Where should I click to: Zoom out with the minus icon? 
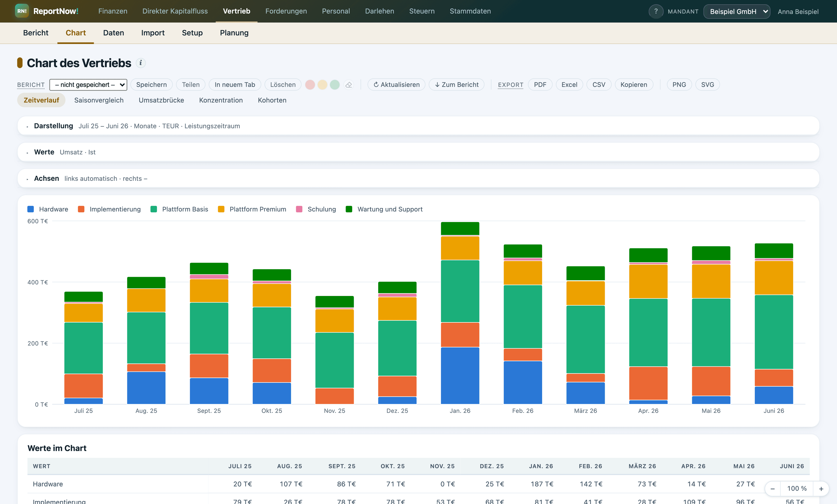pyautogui.click(x=772, y=488)
